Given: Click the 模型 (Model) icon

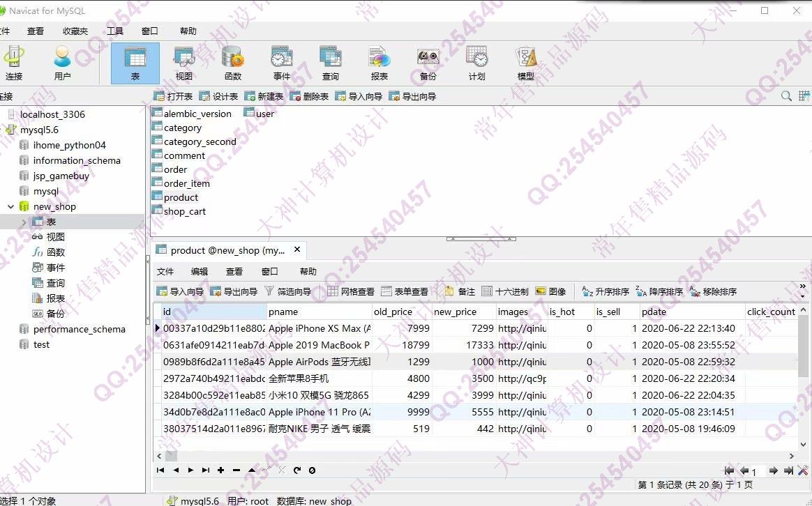Looking at the screenshot, I should click(x=525, y=63).
